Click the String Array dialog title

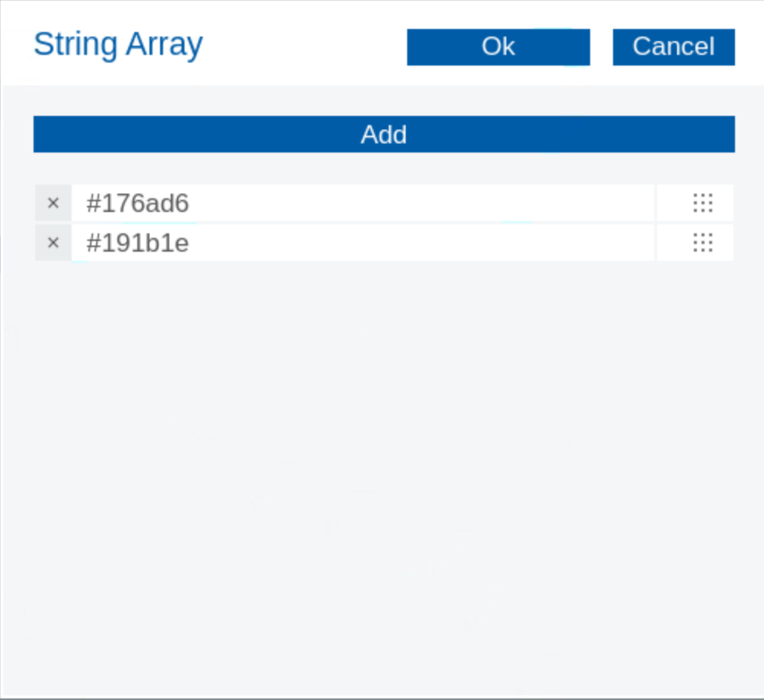[118, 44]
